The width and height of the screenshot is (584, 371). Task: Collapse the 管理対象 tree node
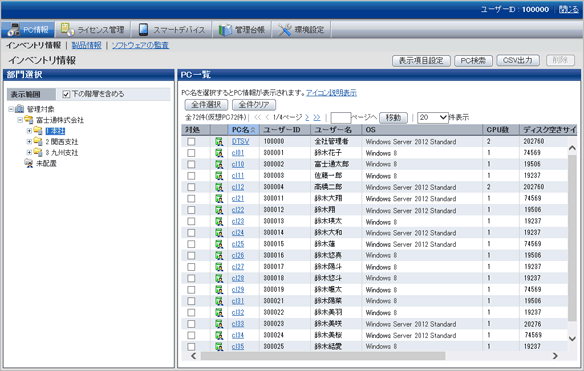tap(11, 109)
